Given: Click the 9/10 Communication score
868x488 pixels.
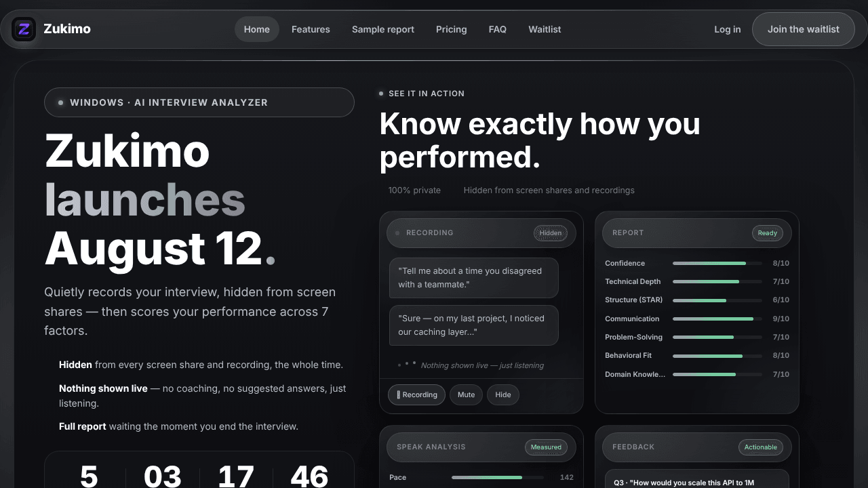Looking at the screenshot, I should [x=781, y=319].
